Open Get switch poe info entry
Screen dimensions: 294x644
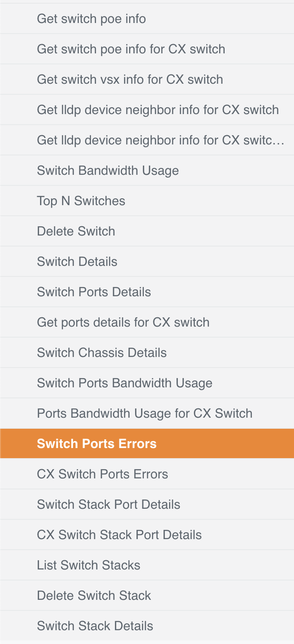coord(91,19)
